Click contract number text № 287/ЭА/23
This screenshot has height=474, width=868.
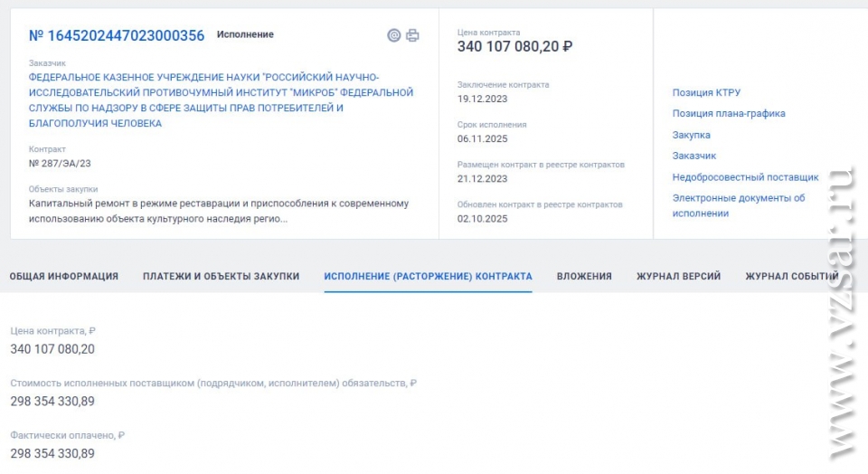click(x=60, y=163)
